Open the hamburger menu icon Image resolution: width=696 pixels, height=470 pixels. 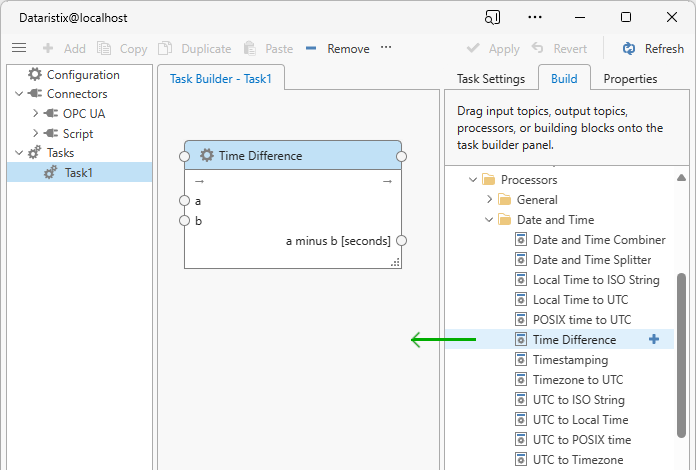pos(18,48)
